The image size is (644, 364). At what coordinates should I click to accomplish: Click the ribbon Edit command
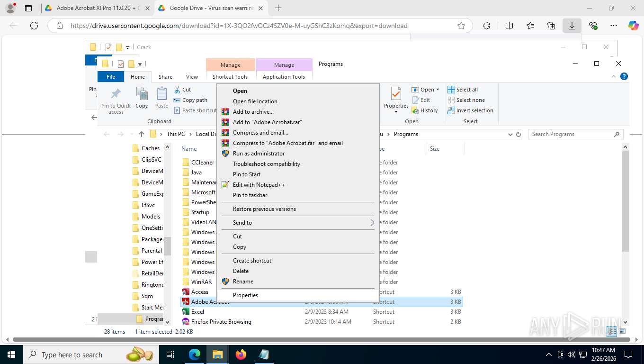(421, 100)
